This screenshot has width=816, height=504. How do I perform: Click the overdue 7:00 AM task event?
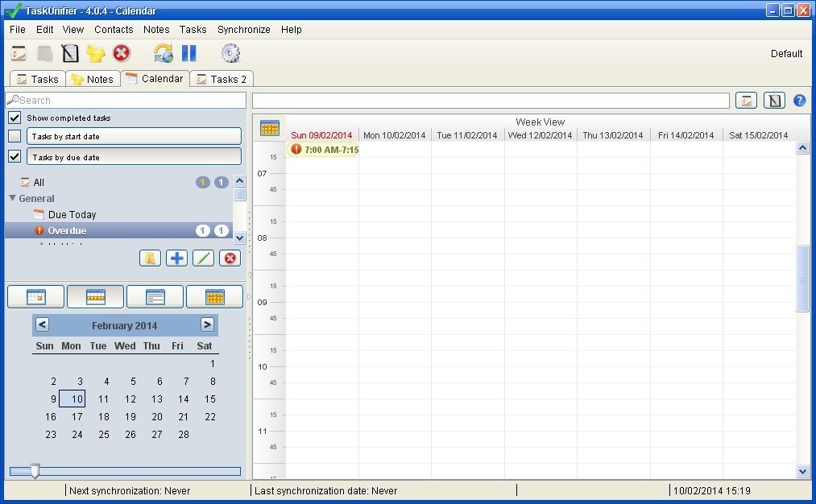coord(323,150)
